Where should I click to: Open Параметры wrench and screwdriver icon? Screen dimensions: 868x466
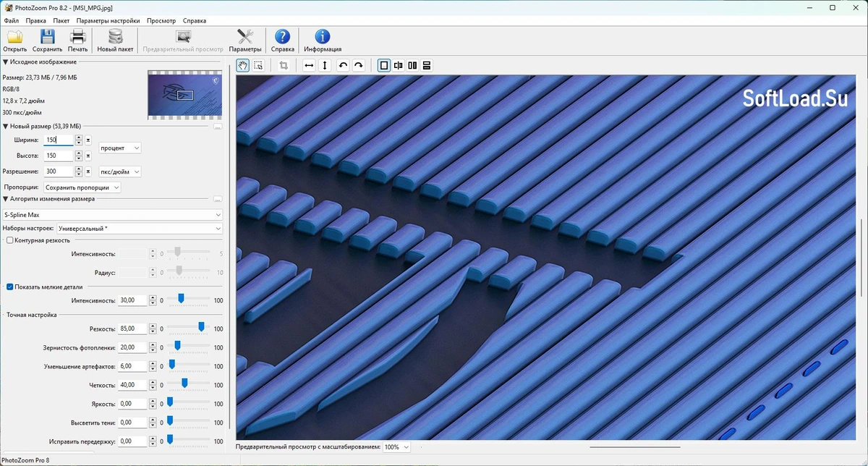pyautogui.click(x=245, y=36)
